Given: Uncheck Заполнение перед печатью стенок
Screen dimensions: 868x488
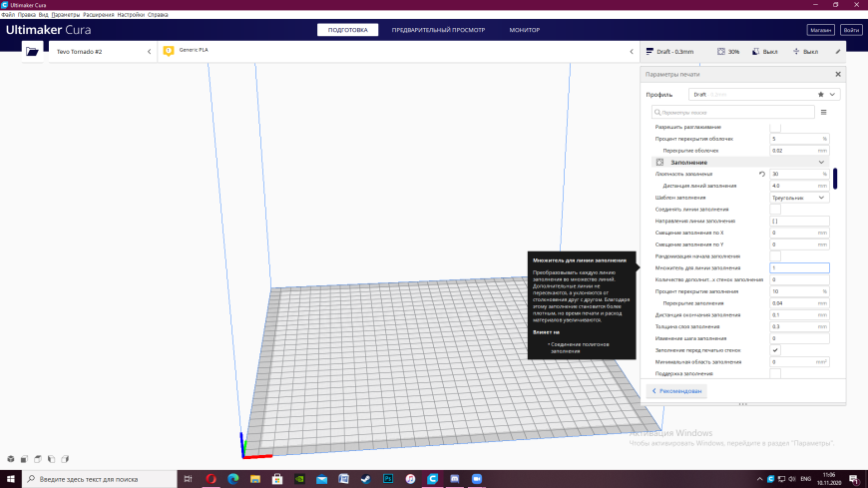Looking at the screenshot, I should click(775, 350).
